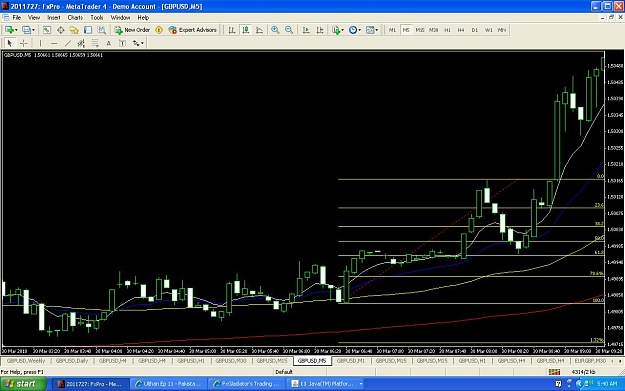Select the W1 timeframe
Viewport: 625px width, 391px height.
point(488,30)
